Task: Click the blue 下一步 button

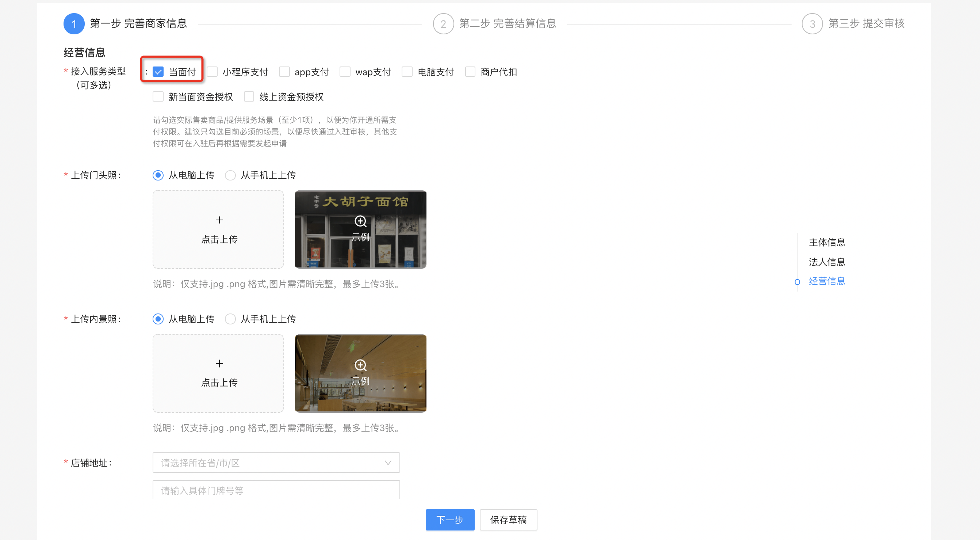Action: coord(450,520)
